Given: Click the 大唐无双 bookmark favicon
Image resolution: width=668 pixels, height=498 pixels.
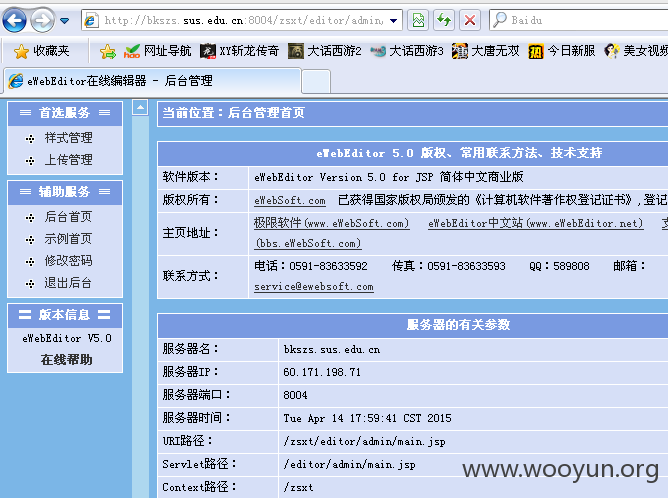Looking at the screenshot, I should point(460,52).
